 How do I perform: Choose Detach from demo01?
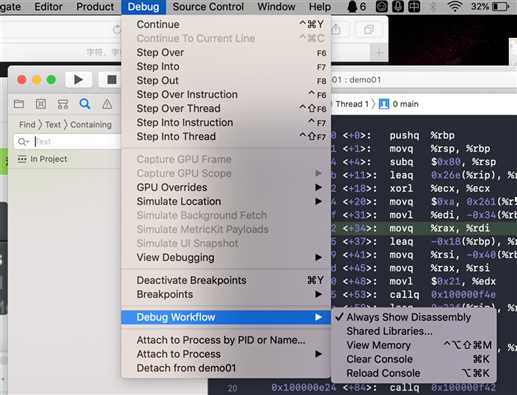(226, 368)
